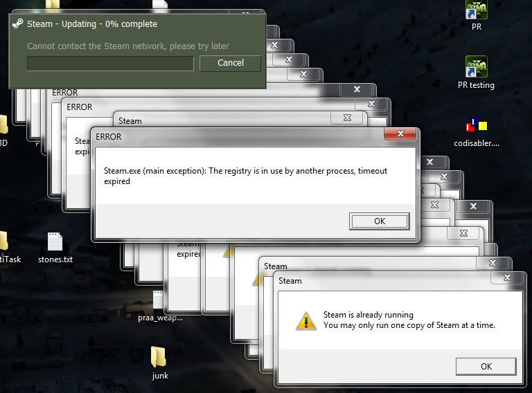Click the 'Steam - Updating - 0% complete' title
Image resolution: width=532 pixels, height=393 pixels.
(x=92, y=24)
